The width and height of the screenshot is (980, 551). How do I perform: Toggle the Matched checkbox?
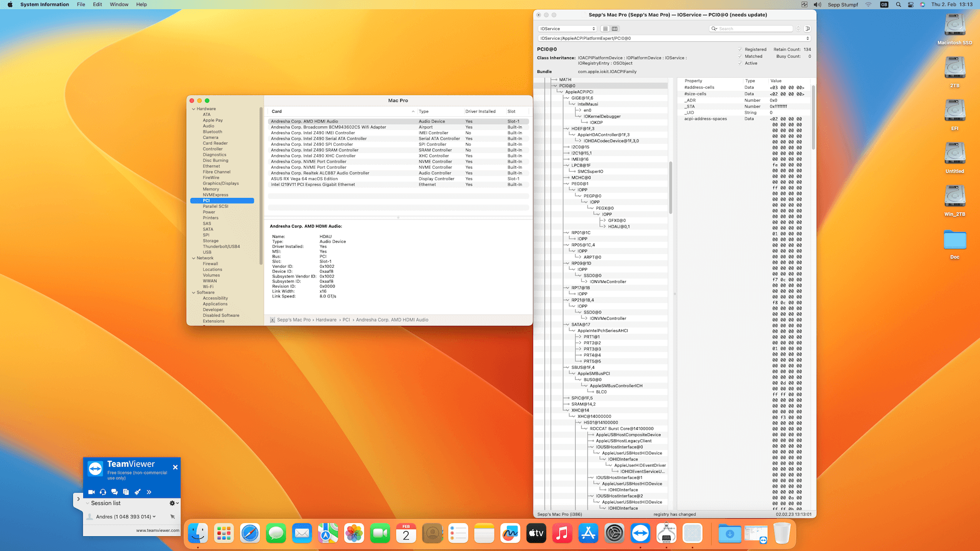click(x=740, y=57)
